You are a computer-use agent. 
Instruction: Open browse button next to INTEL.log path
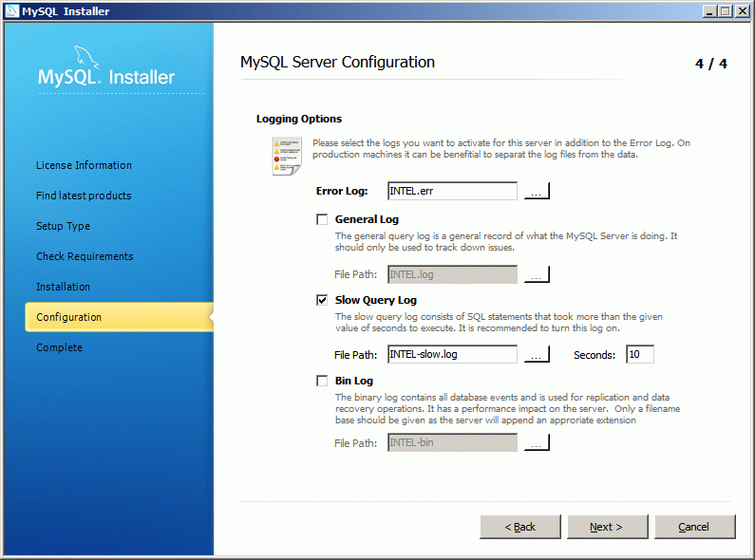pyautogui.click(x=537, y=274)
